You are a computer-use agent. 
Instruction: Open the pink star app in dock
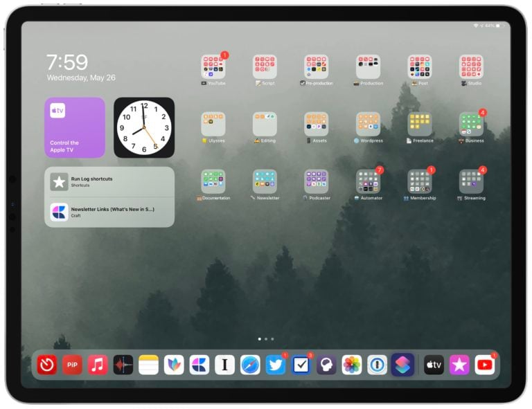tap(459, 365)
